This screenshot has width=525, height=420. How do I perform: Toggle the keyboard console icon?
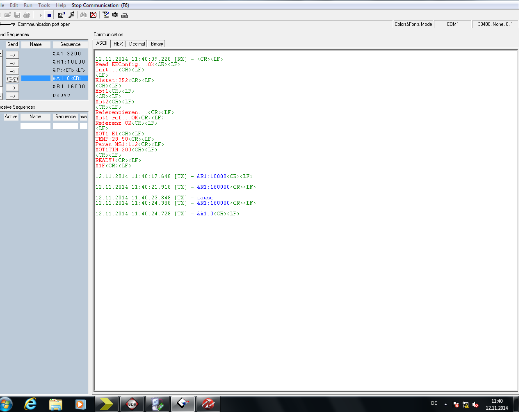click(x=125, y=15)
